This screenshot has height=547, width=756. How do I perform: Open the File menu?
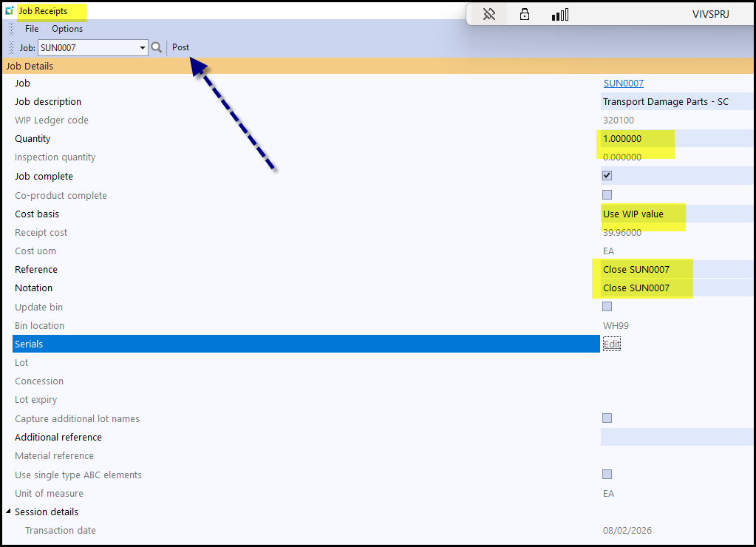(x=32, y=29)
